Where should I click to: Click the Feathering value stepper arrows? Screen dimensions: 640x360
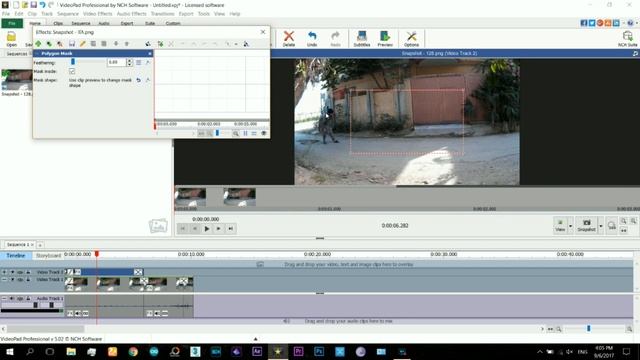129,62
